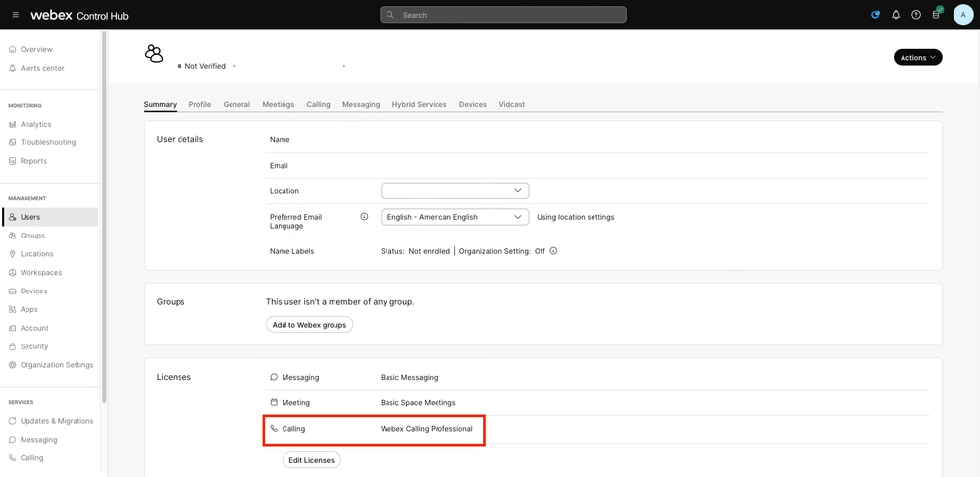Open the hamburger navigation menu
The width and height of the screenshot is (980, 477).
[x=15, y=15]
